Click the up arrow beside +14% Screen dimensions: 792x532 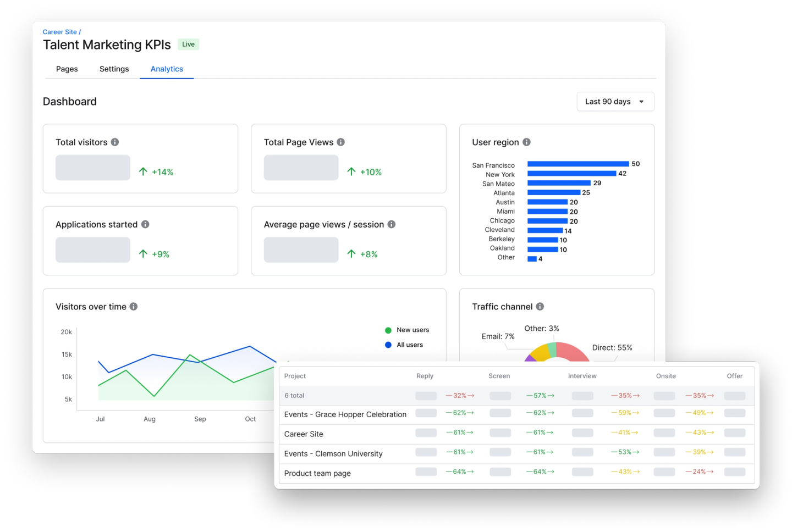click(x=143, y=171)
